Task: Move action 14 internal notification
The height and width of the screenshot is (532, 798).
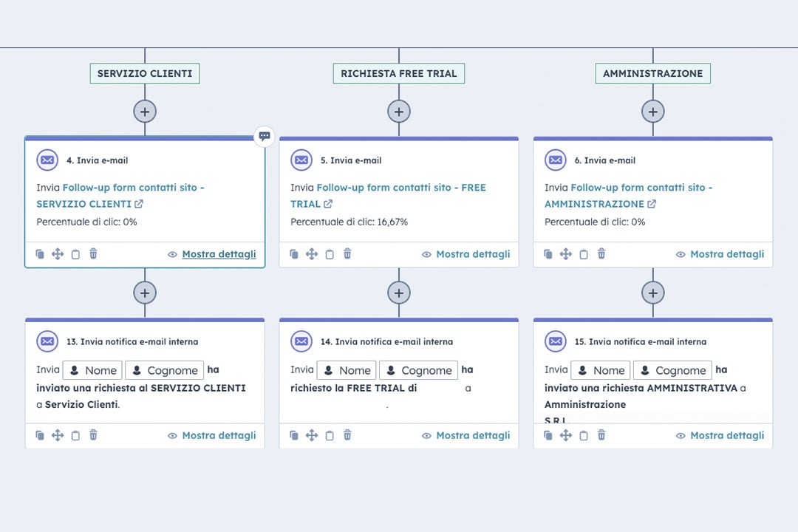Action: (312, 435)
